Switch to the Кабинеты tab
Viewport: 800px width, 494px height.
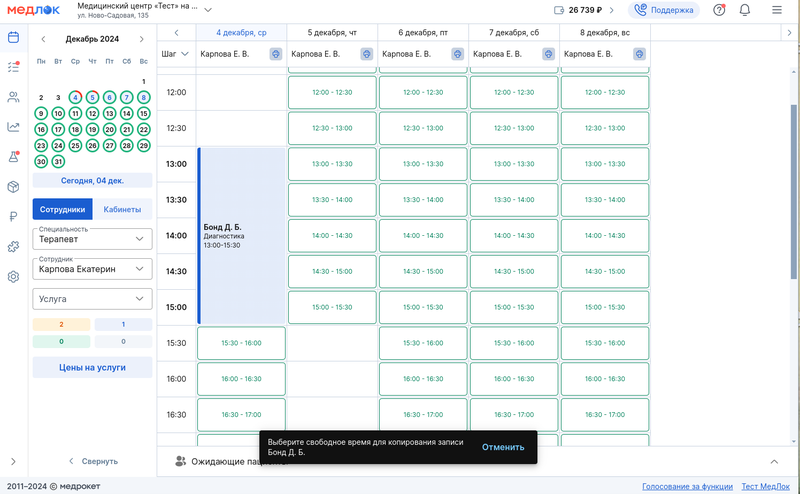point(122,209)
